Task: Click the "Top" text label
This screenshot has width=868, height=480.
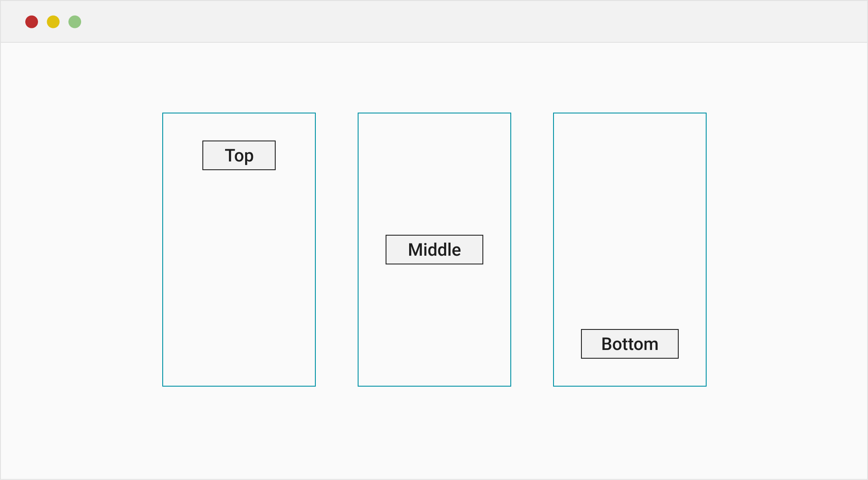Action: 239,156
